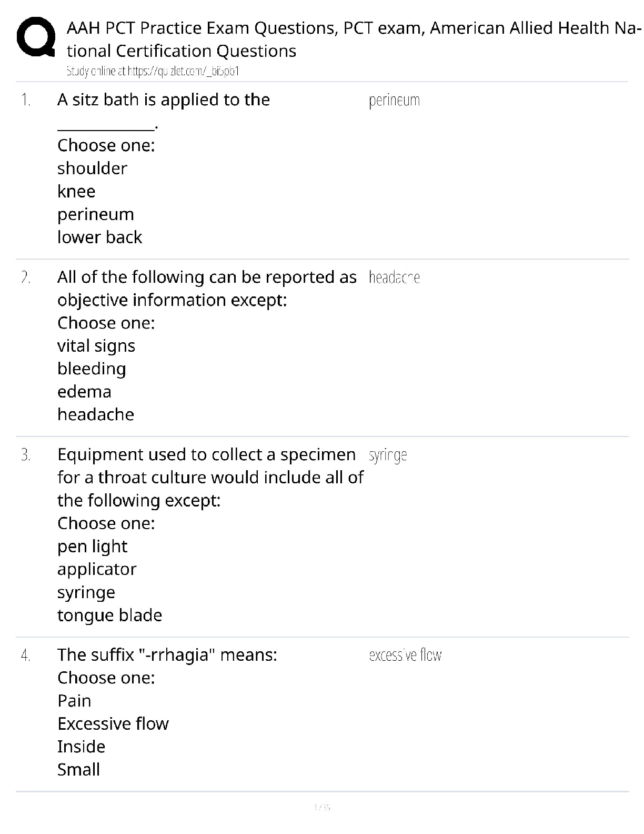The height and width of the screenshot is (834, 644).
Task: Select the 'shoulder' option in the sitz bath question
Action: 92,168
